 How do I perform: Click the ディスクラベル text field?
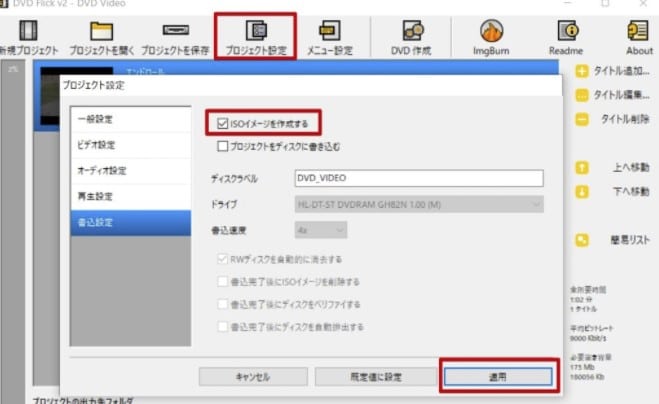click(418, 178)
